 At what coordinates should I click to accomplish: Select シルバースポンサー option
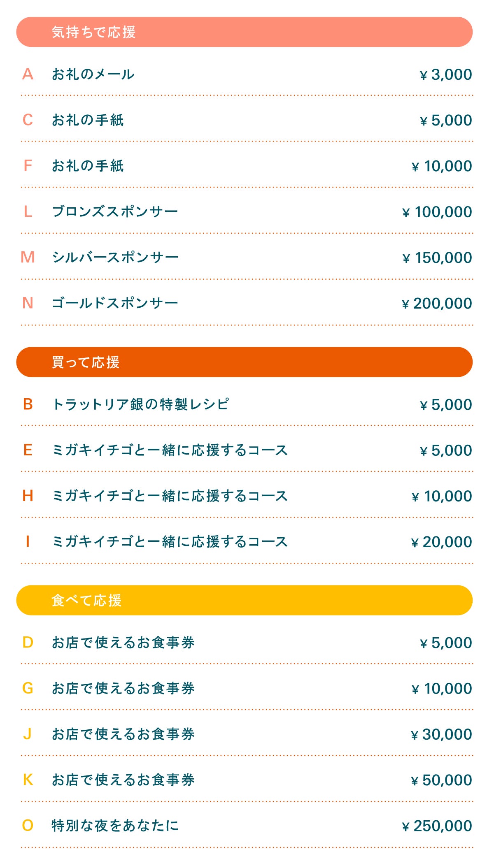(115, 258)
